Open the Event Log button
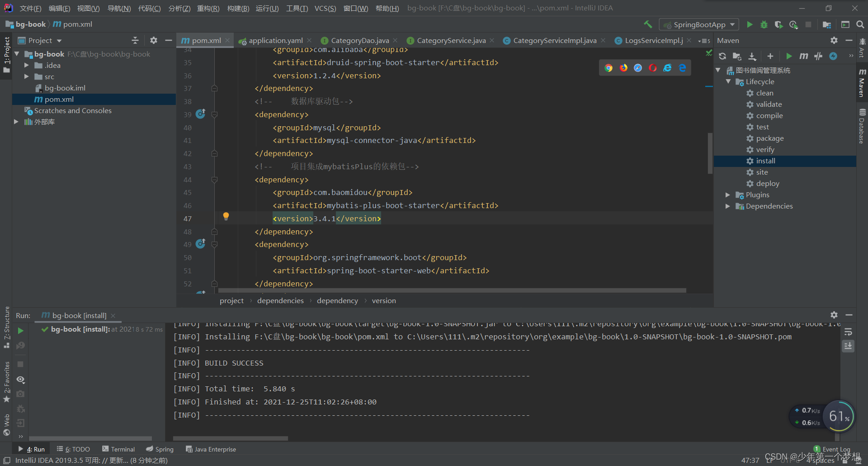Viewport: 868px width, 466px height. (x=832, y=449)
